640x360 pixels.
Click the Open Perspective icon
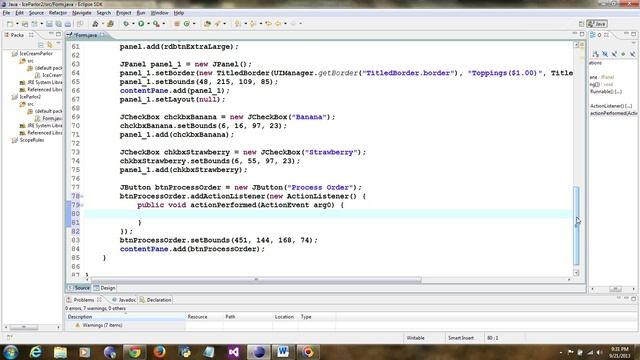point(581,24)
